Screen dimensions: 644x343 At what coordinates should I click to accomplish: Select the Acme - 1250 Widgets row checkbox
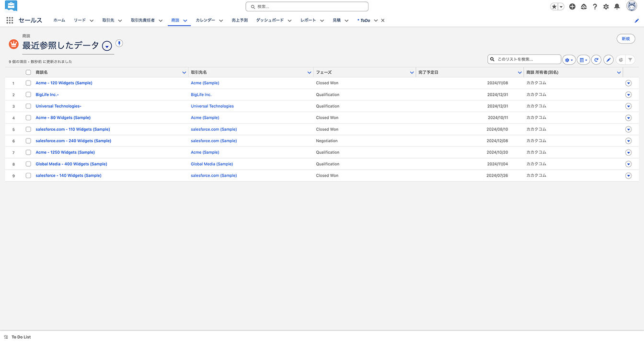[28, 152]
